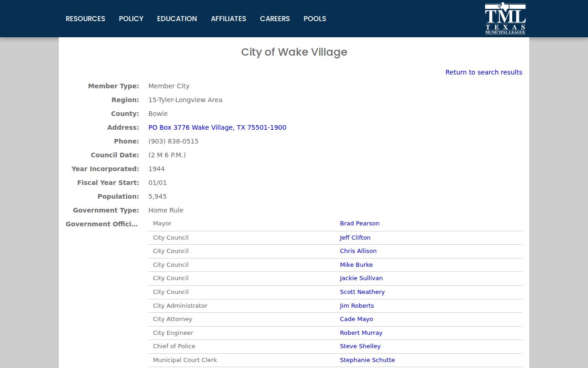
Task: Click City Attorney Cade Mayo link
Action: (x=356, y=319)
